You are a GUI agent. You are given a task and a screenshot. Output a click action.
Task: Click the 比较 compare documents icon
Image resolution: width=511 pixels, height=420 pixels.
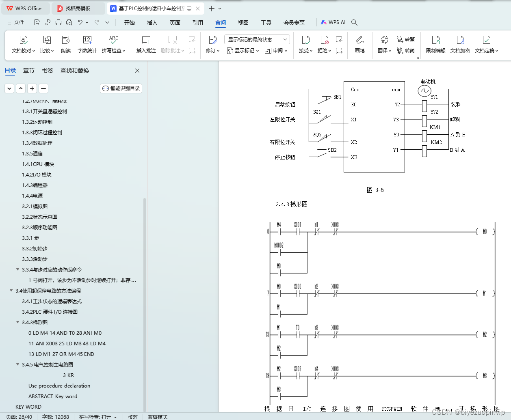coord(47,40)
